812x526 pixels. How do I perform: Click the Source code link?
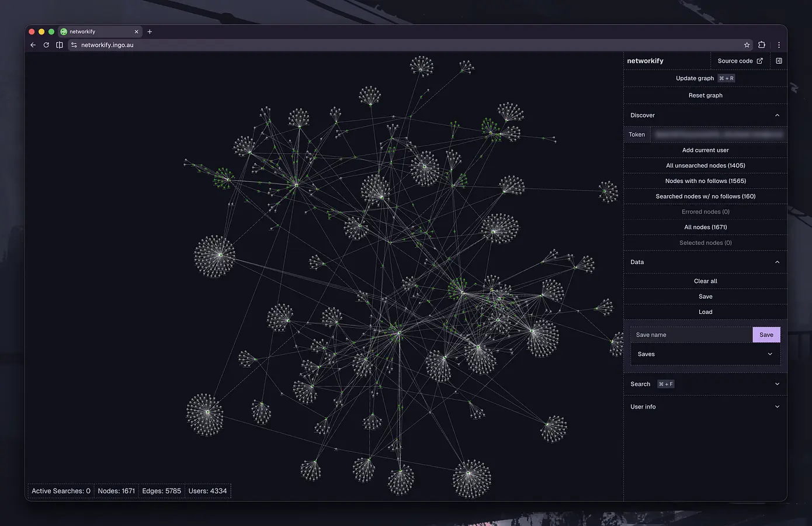(740, 61)
